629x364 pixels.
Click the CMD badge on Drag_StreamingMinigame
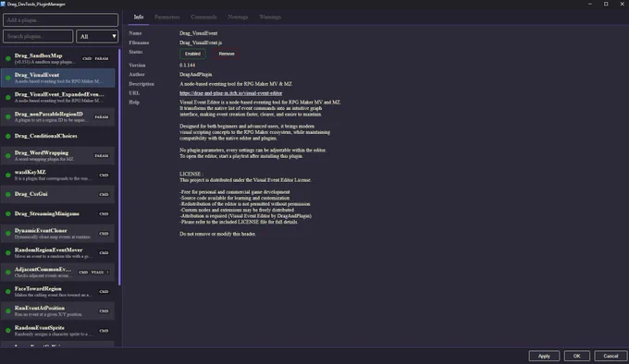pyautogui.click(x=104, y=213)
